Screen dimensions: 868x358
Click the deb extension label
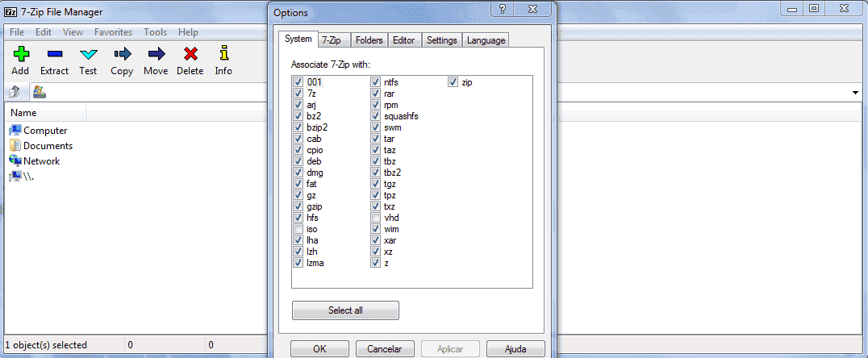click(313, 161)
